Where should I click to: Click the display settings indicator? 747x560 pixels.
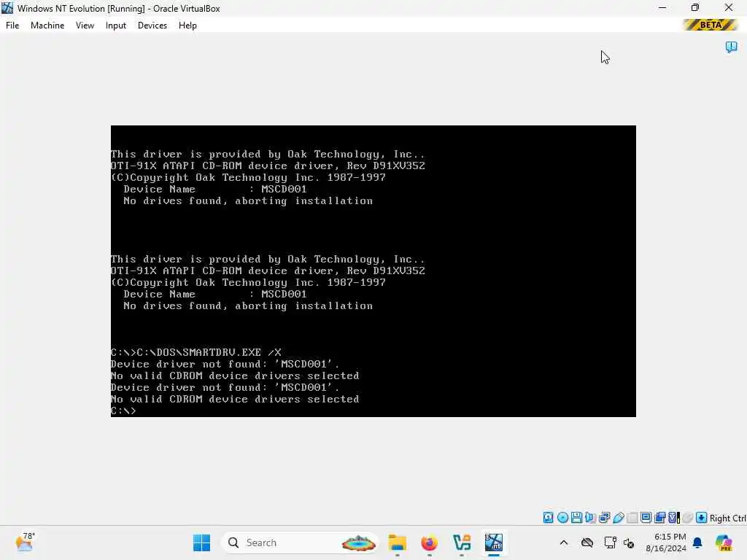(x=646, y=518)
